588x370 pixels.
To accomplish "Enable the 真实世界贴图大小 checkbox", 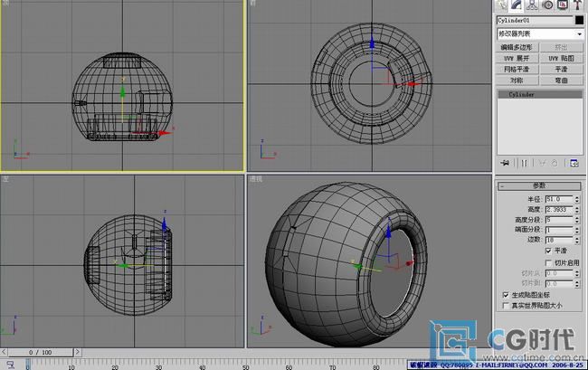I will pos(506,306).
